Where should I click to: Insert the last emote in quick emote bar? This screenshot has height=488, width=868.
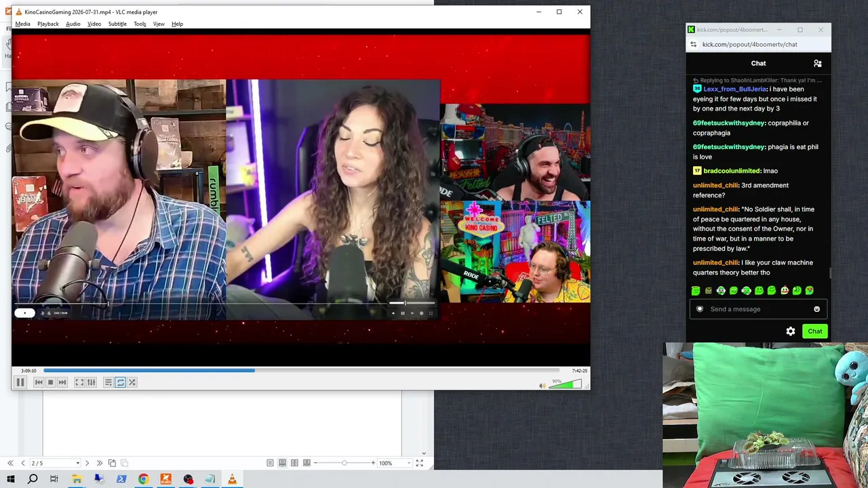(x=809, y=291)
